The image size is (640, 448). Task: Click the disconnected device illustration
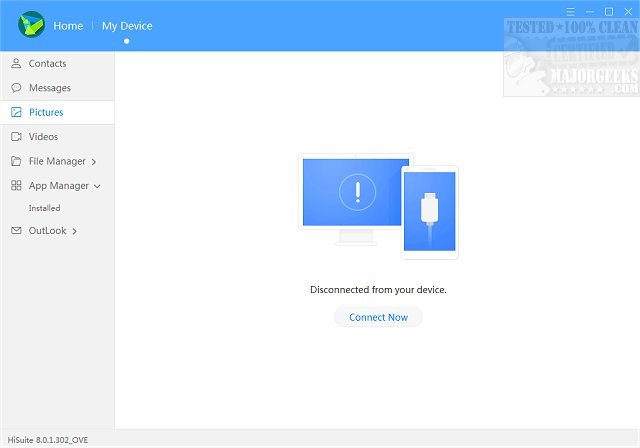378,206
